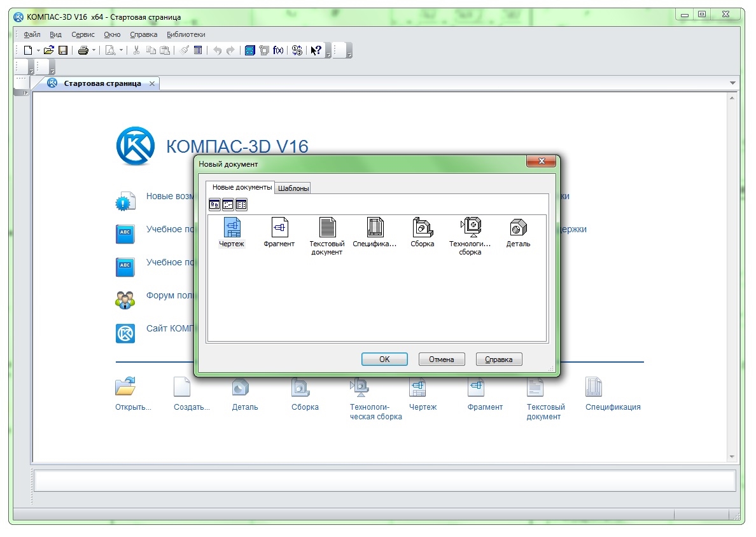Expand the Print preview dropdown arrow
756x537 pixels.
[x=121, y=50]
